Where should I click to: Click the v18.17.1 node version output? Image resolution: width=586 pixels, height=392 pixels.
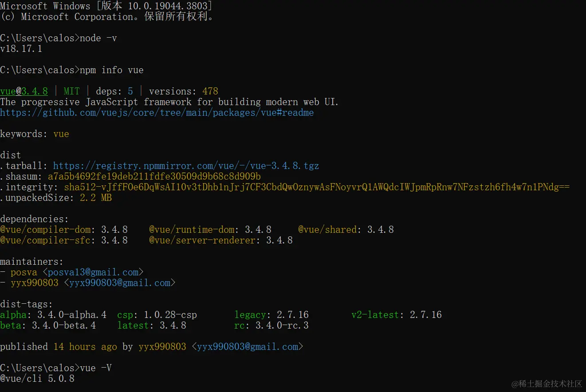click(21, 49)
